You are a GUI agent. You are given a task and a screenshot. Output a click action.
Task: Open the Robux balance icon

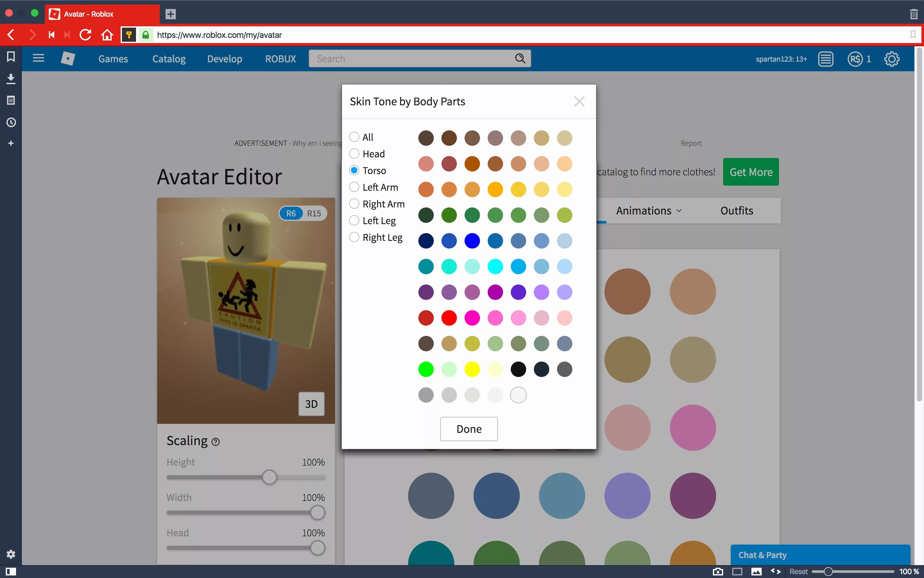[855, 59]
